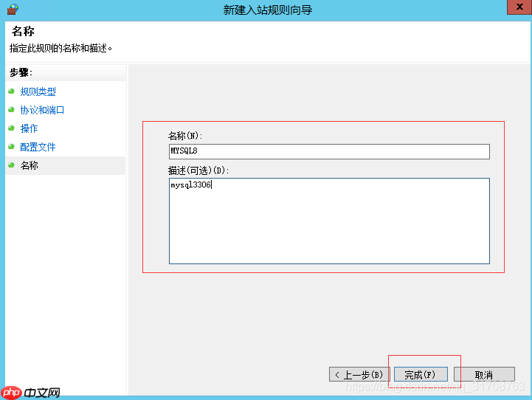Click the green bullet beside 配置文件
Image resolution: width=532 pixels, height=400 pixels.
pos(11,147)
